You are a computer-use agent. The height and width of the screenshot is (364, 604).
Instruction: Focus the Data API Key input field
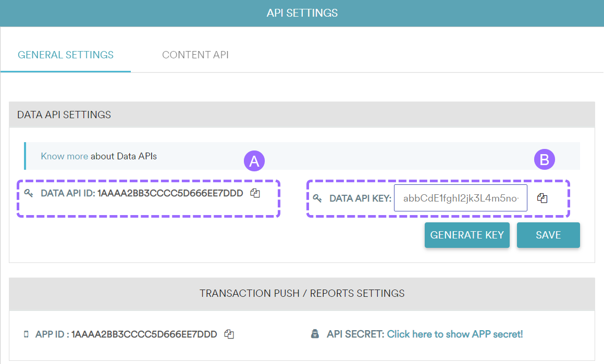(x=460, y=198)
